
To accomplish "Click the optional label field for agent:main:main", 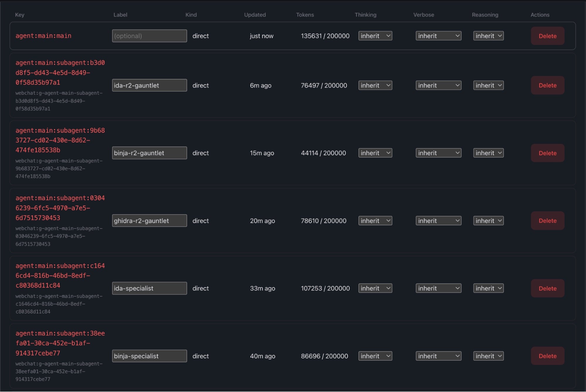I will click(149, 36).
